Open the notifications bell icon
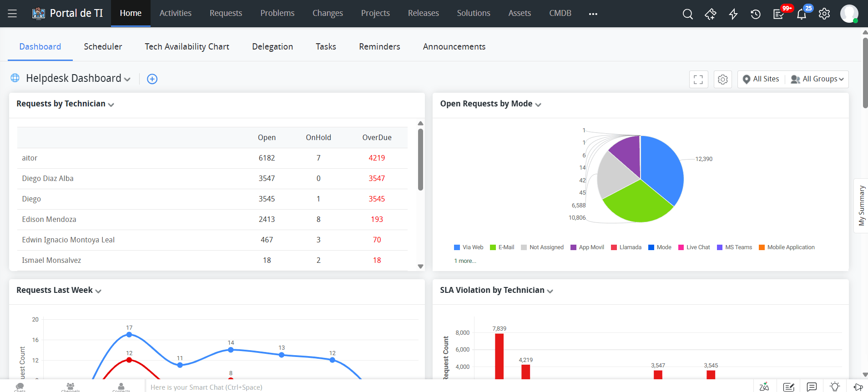The height and width of the screenshot is (392, 868). pyautogui.click(x=802, y=14)
